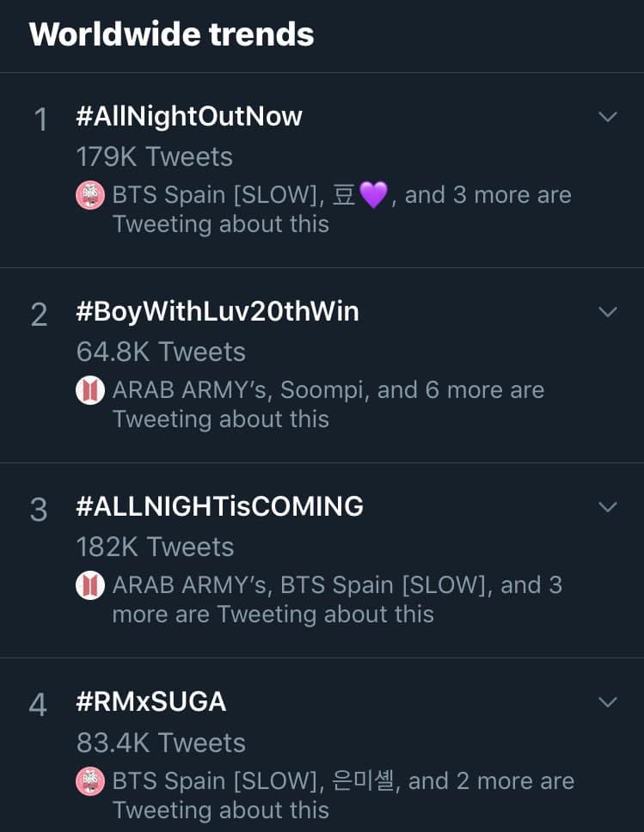Viewport: 644px width, 832px height.
Task: Open the #ALLNIGHTisCOMING trending hashtag
Action: point(219,507)
